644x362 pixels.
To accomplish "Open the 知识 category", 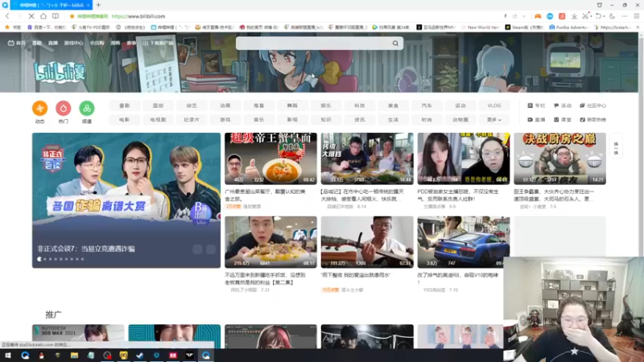I will [326, 119].
